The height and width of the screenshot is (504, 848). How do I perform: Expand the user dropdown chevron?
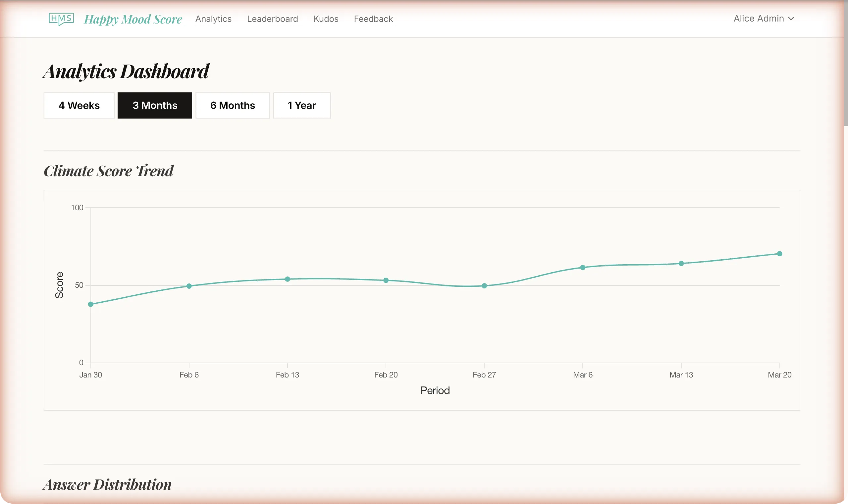[x=791, y=19]
